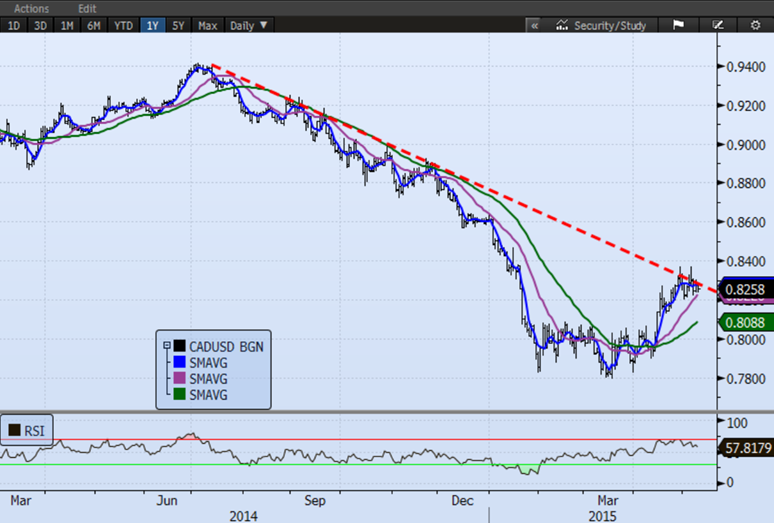Click the purple SMAVG legend swatch
Screen dimensions: 774x523
[x=180, y=380]
